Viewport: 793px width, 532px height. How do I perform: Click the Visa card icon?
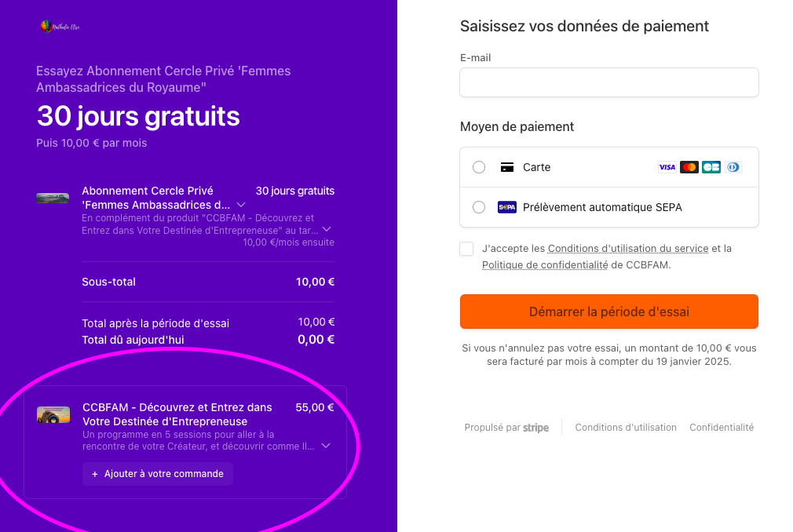pyautogui.click(x=667, y=167)
